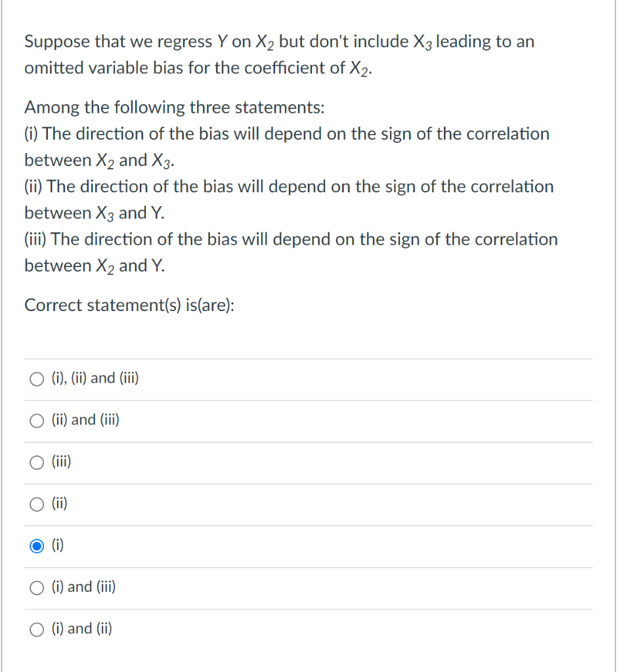Pick the radio button for "(iii)" only
This screenshot has width=627, height=672.
(37, 463)
